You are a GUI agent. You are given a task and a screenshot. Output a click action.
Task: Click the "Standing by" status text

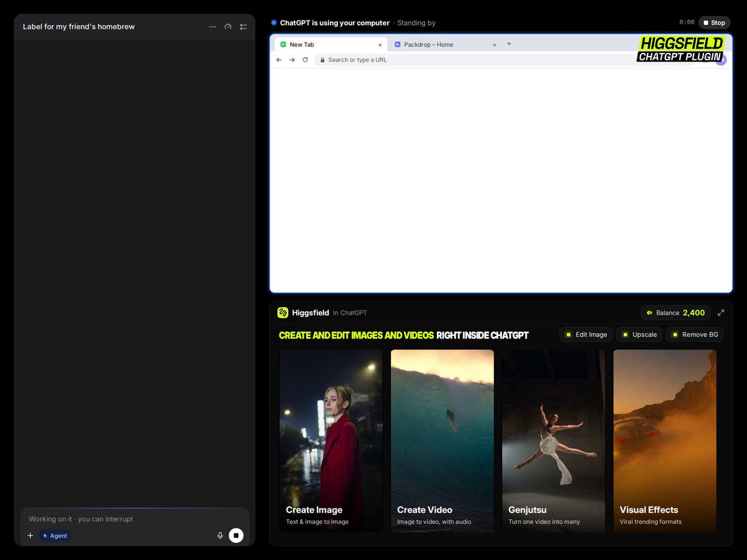tap(416, 23)
